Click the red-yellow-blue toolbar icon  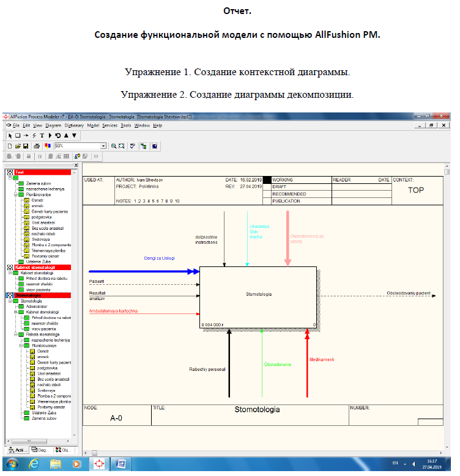point(48,146)
